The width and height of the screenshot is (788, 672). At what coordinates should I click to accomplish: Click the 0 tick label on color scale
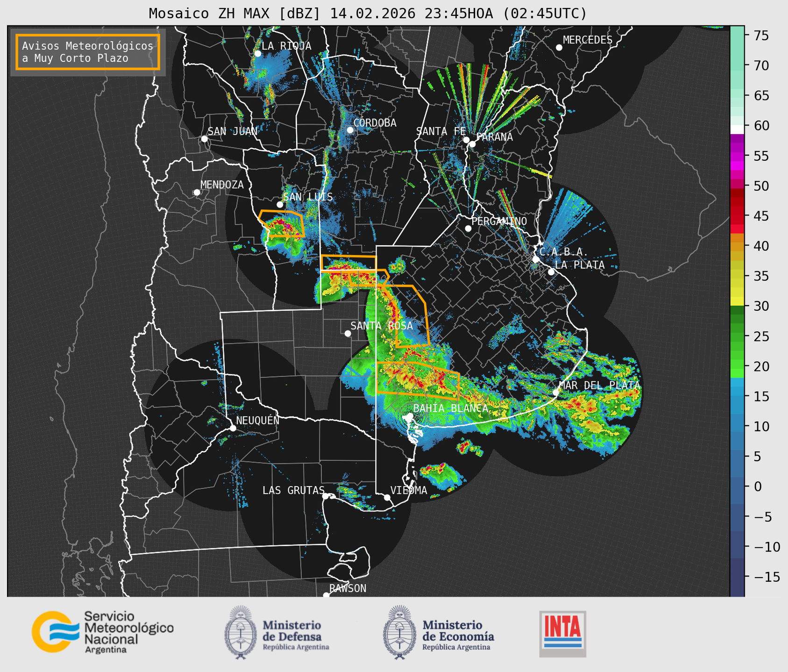click(757, 486)
